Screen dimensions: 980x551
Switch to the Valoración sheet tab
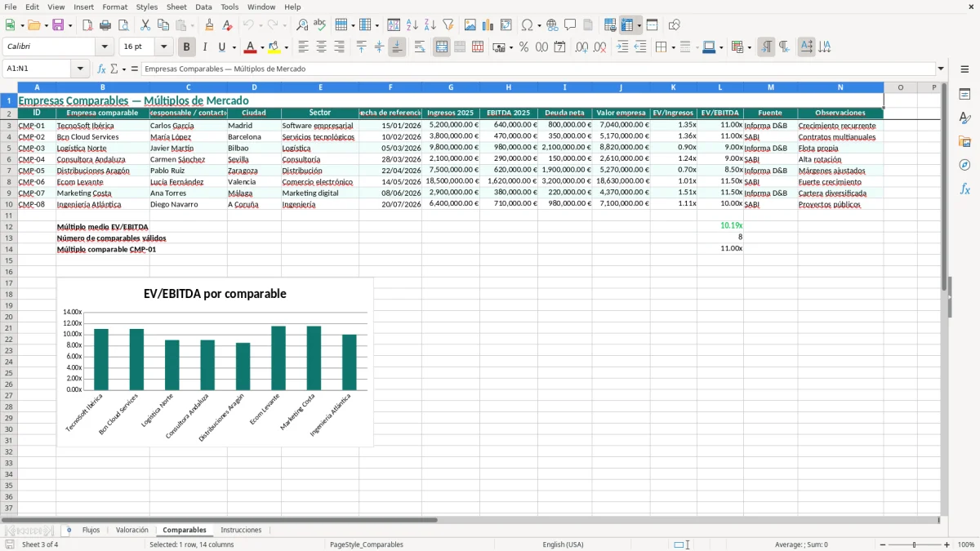(x=131, y=531)
